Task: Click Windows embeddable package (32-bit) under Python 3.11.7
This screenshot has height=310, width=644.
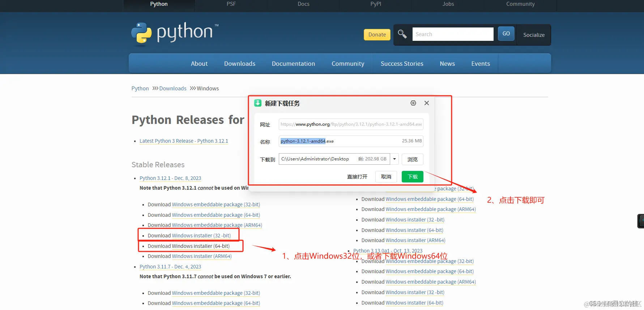Action: coord(216,293)
